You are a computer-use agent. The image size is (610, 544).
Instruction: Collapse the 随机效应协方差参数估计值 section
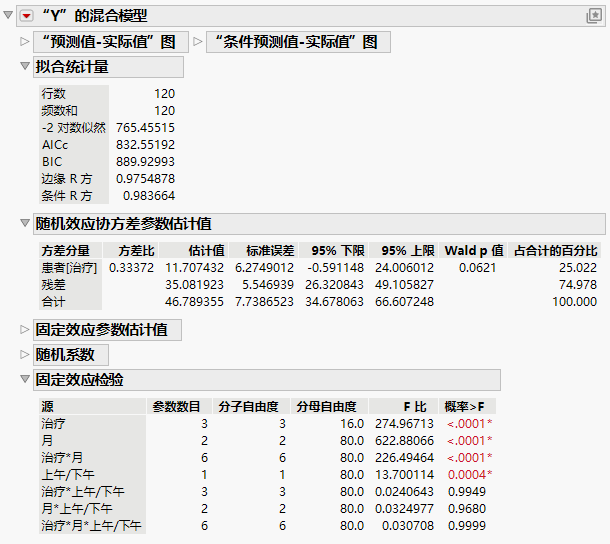pos(25,223)
